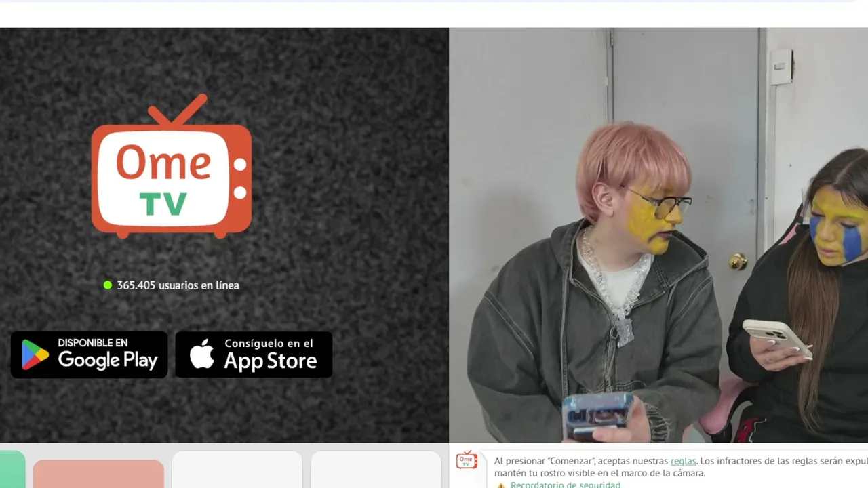
Task: Click the small OmeTV icon beside the rules message
Action: [466, 460]
